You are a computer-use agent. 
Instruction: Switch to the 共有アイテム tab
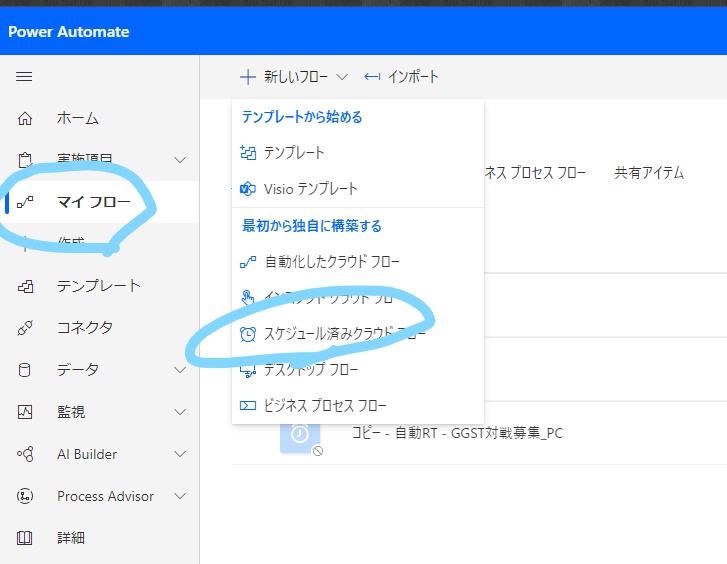tap(648, 173)
